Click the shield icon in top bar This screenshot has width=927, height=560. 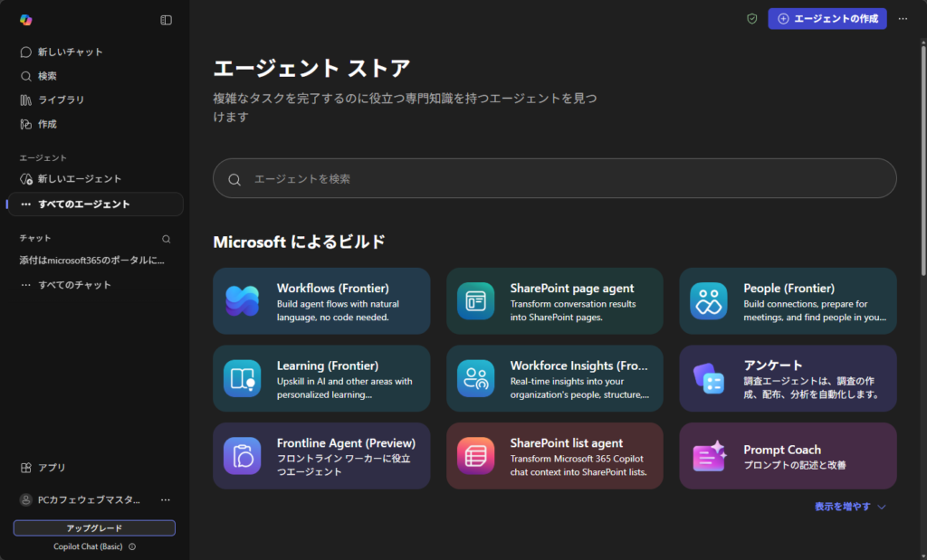751,19
